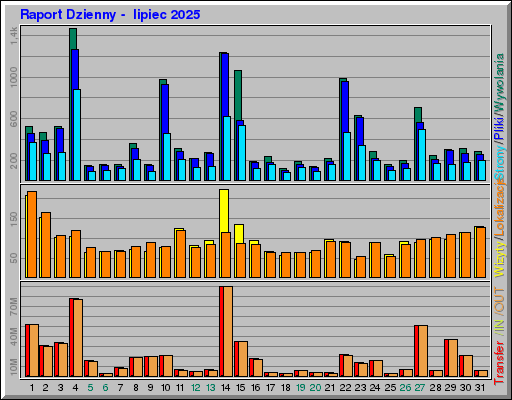
Task: Click the 'Strony' legend label
Action: pyautogui.click(x=500, y=162)
